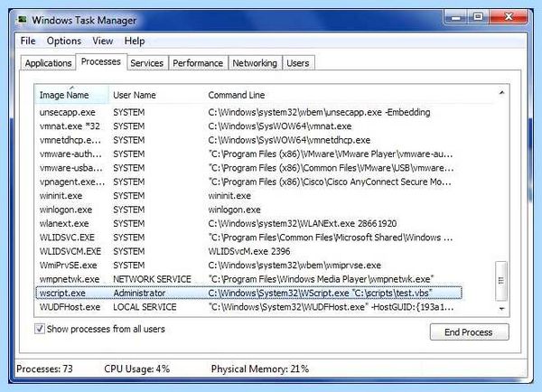Go to the Networking tab
Screen dimensions: 542x392
[255, 63]
